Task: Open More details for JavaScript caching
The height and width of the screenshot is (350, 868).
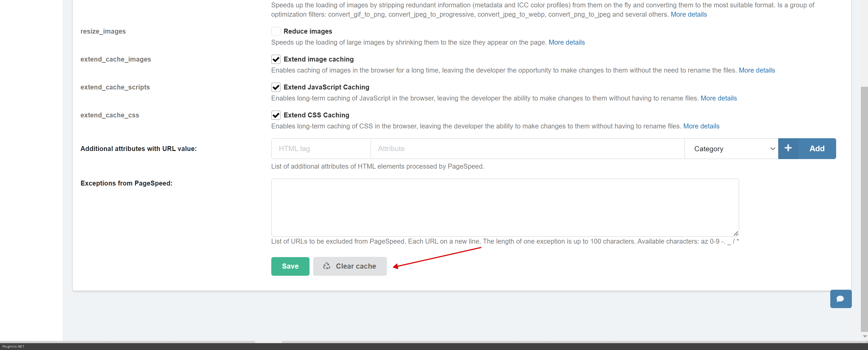Action: click(x=719, y=98)
